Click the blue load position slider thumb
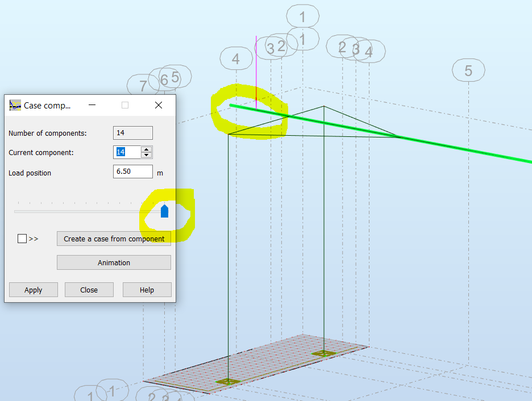Viewport: 532px width, 401px height. point(165,211)
